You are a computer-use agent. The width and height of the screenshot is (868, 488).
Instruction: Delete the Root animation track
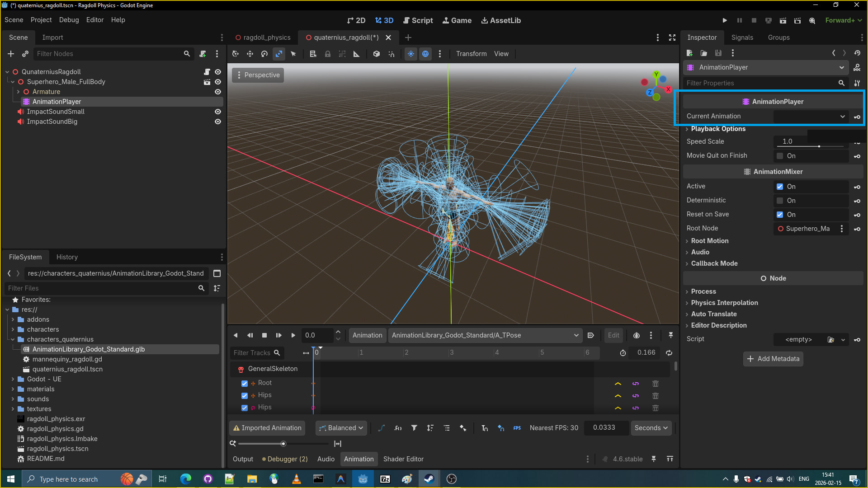pos(655,383)
